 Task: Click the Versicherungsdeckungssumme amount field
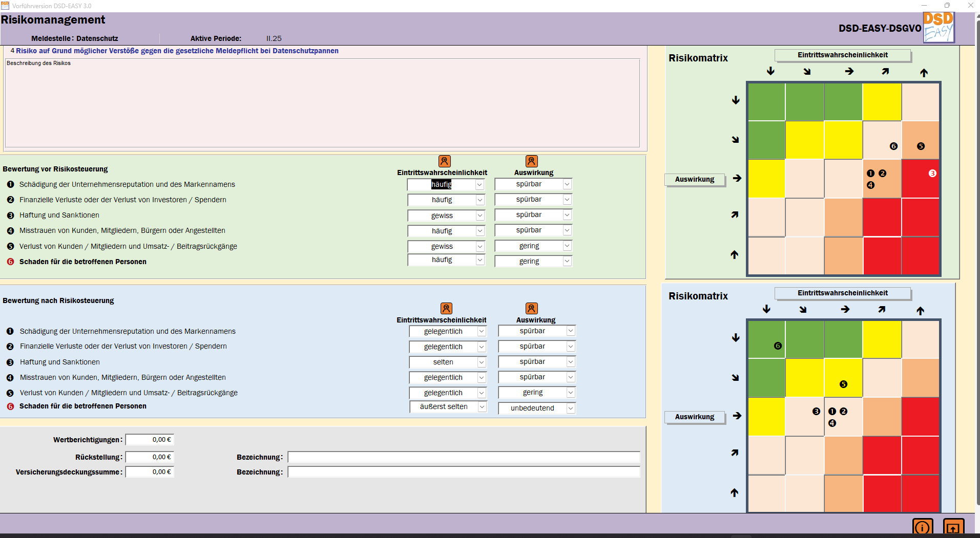click(150, 472)
